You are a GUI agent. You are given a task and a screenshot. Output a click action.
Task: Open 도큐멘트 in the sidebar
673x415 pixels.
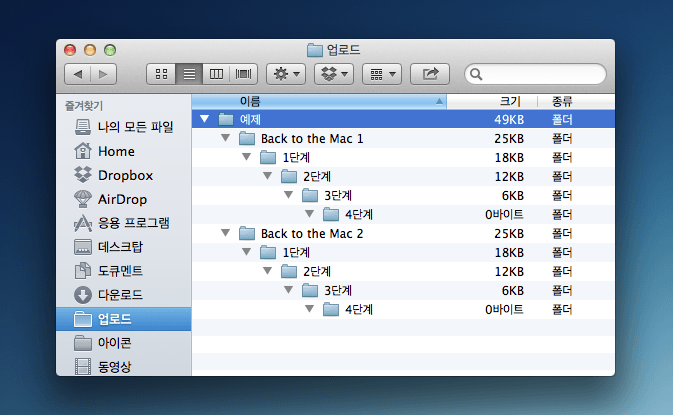124,271
